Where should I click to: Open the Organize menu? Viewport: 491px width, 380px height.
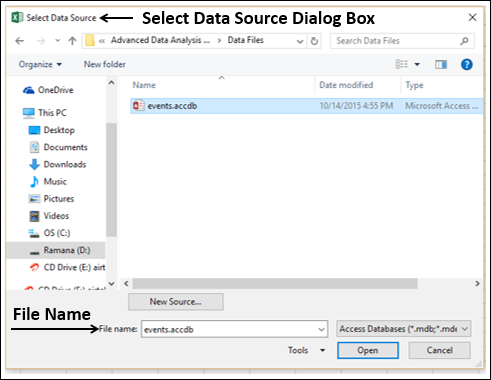(x=40, y=64)
